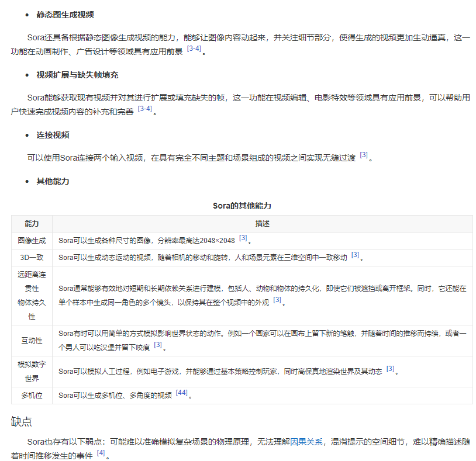Image resolution: width=476 pixels, height=461 pixels.
Task: Select the 图像生成 table cell
Action: pyautogui.click(x=32, y=241)
